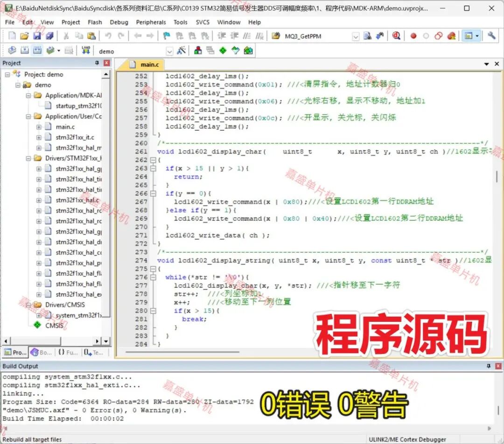Open the File menu
The height and width of the screenshot is (444, 504).
click(10, 22)
